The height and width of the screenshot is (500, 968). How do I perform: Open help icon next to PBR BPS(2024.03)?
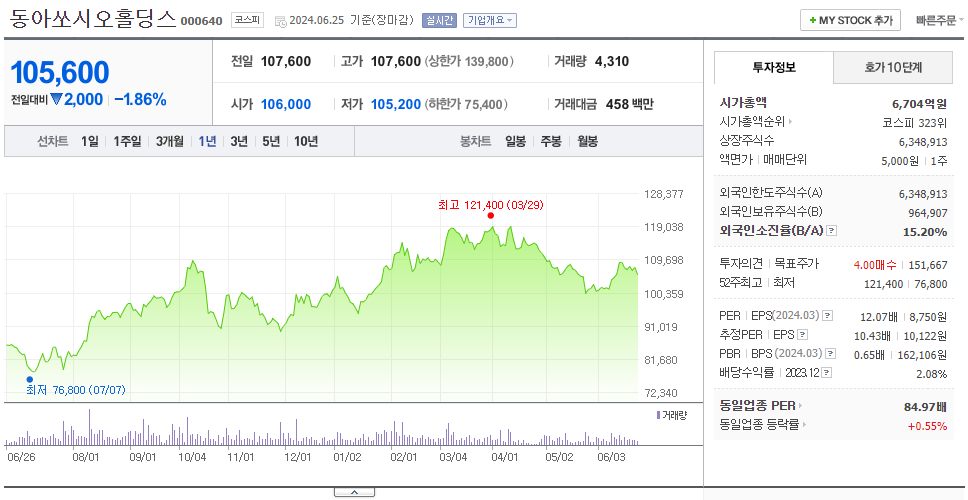point(832,354)
